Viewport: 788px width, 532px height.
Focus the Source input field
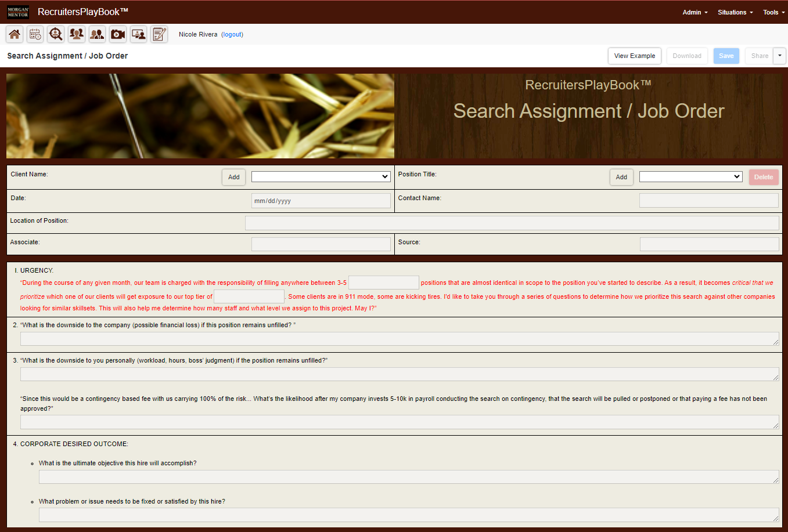click(x=710, y=244)
